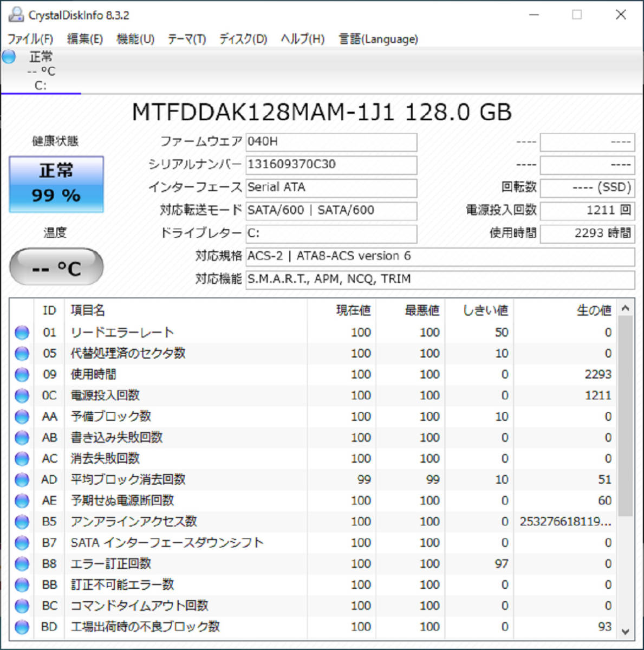644x650 pixels.
Task: Open the 言語(Language) menu
Action: [378, 39]
